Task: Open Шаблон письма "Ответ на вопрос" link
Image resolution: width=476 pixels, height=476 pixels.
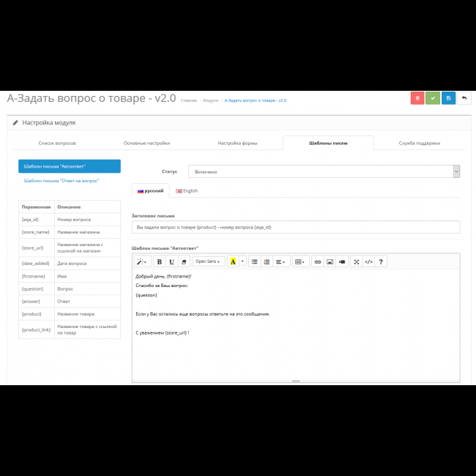Action: 62,180
